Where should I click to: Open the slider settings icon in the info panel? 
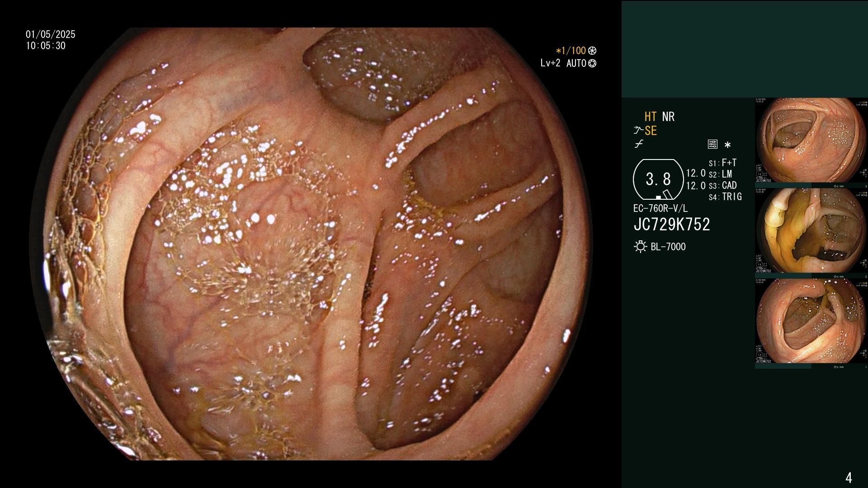tap(712, 145)
